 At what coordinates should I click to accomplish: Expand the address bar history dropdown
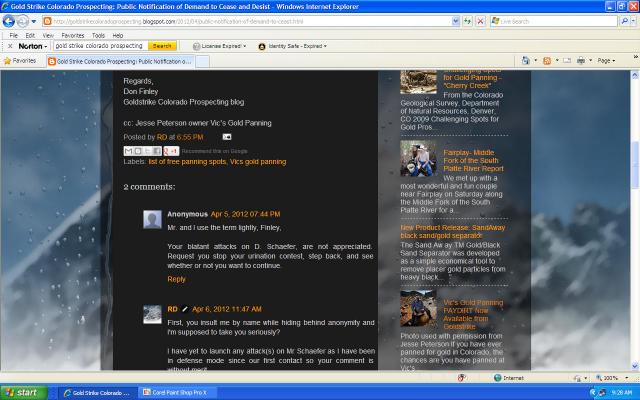coord(456,21)
